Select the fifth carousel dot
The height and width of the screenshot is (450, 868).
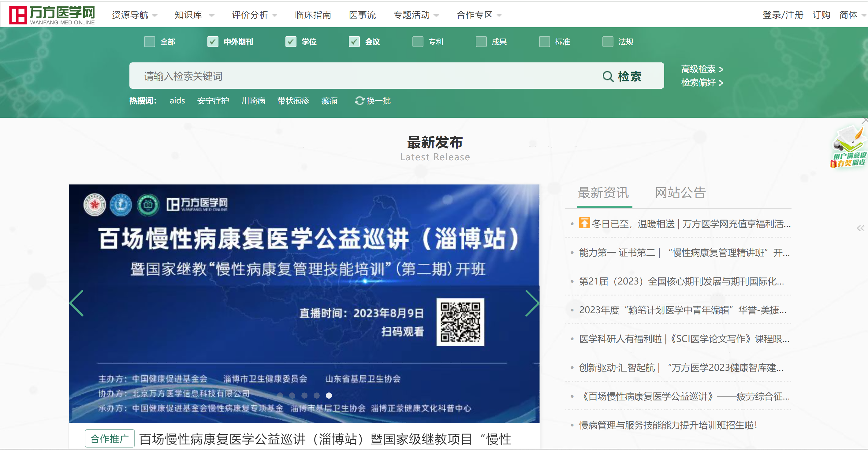tap(329, 396)
